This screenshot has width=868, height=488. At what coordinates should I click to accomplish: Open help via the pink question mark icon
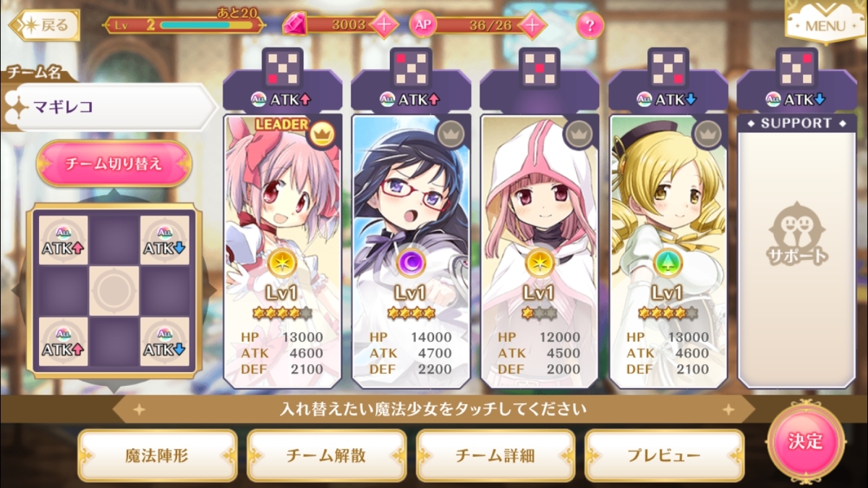590,26
